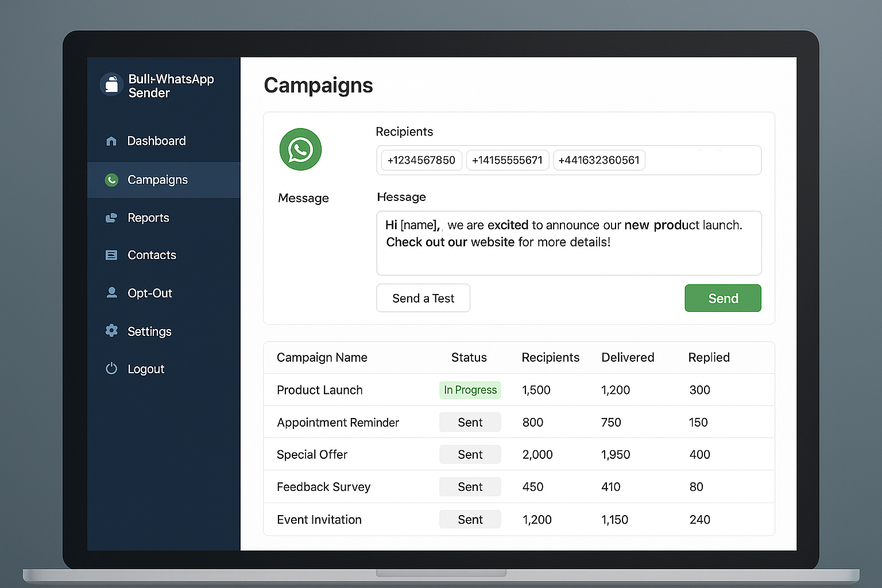Click the Logout label

point(146,369)
